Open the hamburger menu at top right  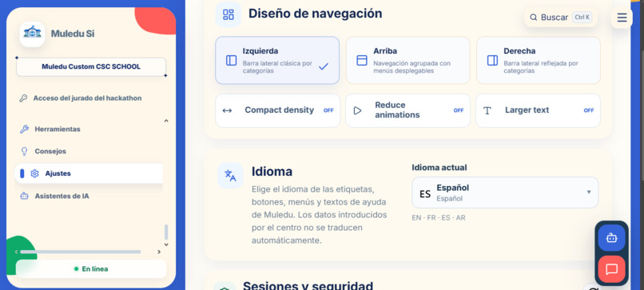coord(622,18)
